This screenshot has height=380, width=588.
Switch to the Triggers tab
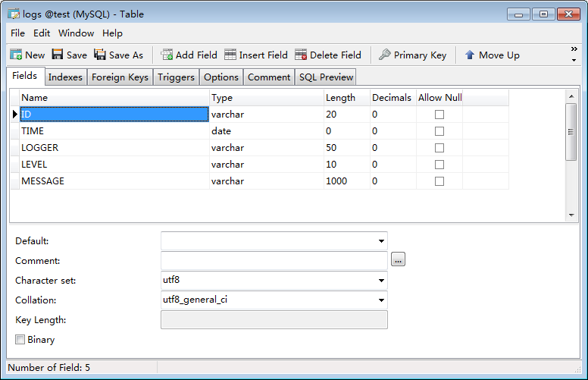tap(176, 77)
